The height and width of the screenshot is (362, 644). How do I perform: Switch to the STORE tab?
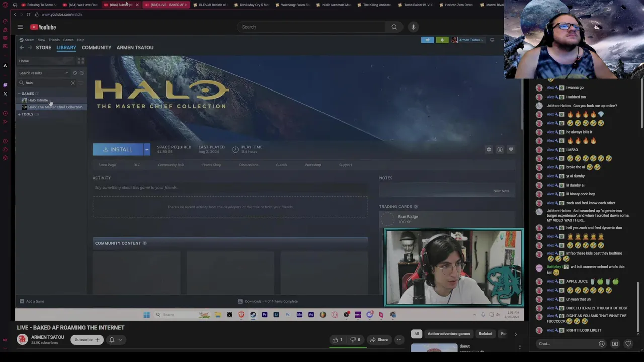[x=43, y=47]
